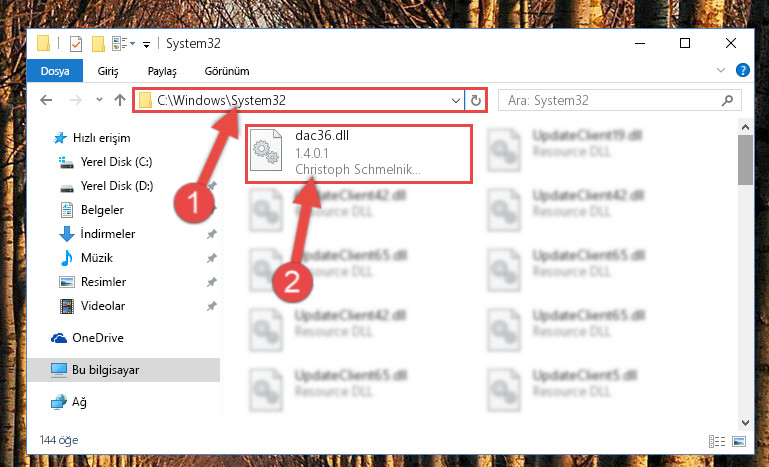Viewport: 769px width, 467px height.
Task: Open recent locations dropdown arrow
Action: pos(99,100)
